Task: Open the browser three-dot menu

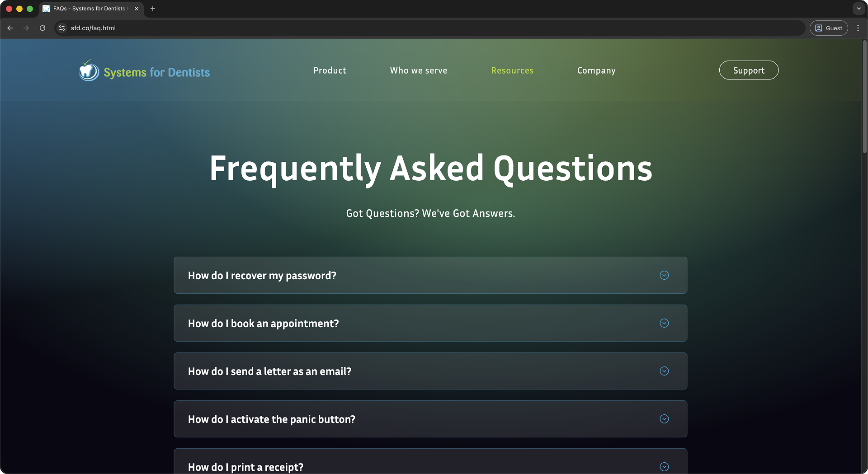Action: (858, 28)
